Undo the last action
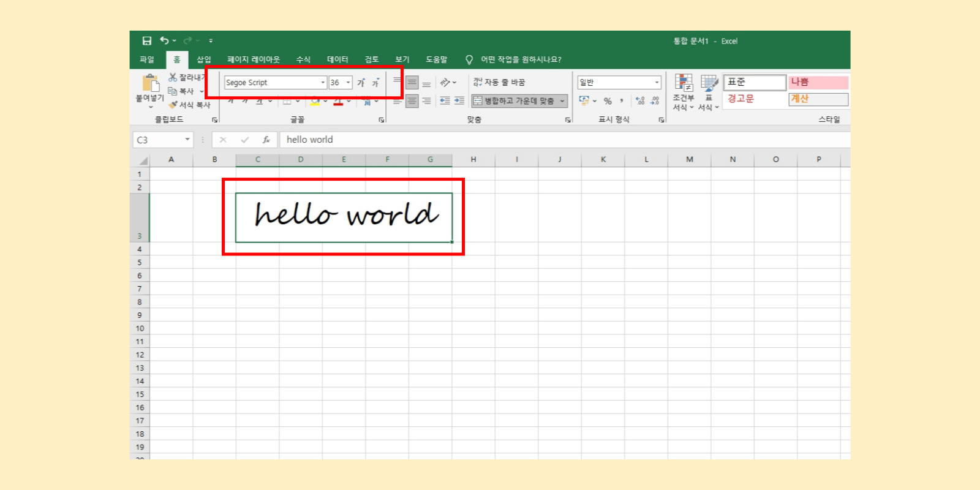This screenshot has height=490, width=980. click(x=164, y=40)
